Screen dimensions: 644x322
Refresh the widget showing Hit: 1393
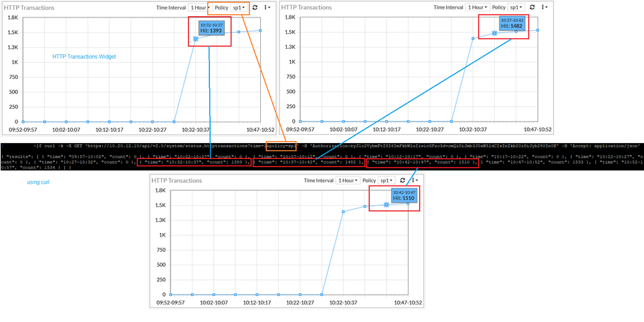point(255,7)
